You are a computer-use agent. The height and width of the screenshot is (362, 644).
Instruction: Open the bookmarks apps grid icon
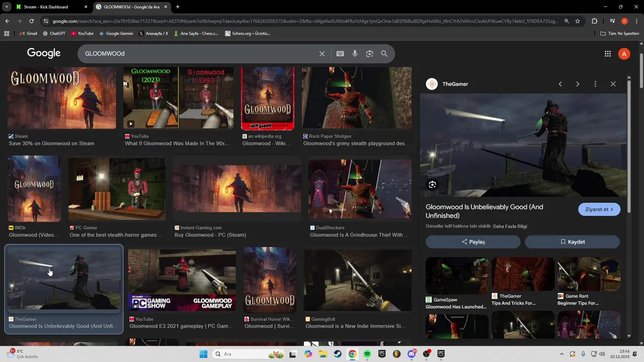click(7, 34)
